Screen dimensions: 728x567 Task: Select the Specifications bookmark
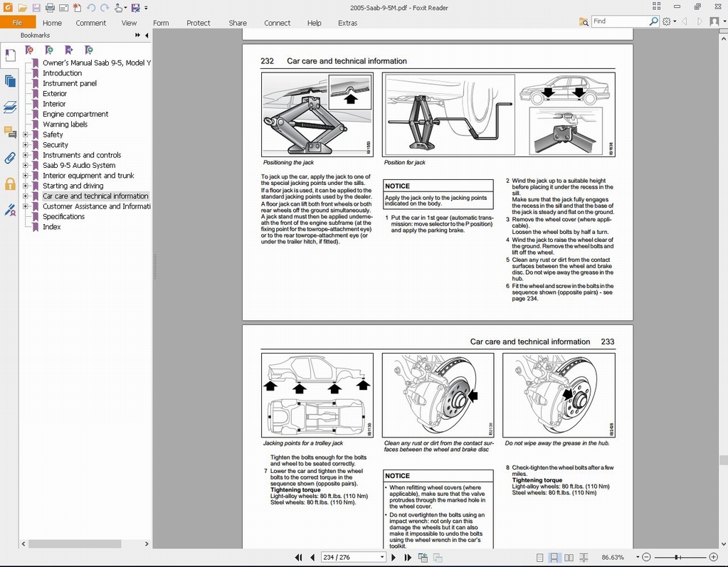63,217
